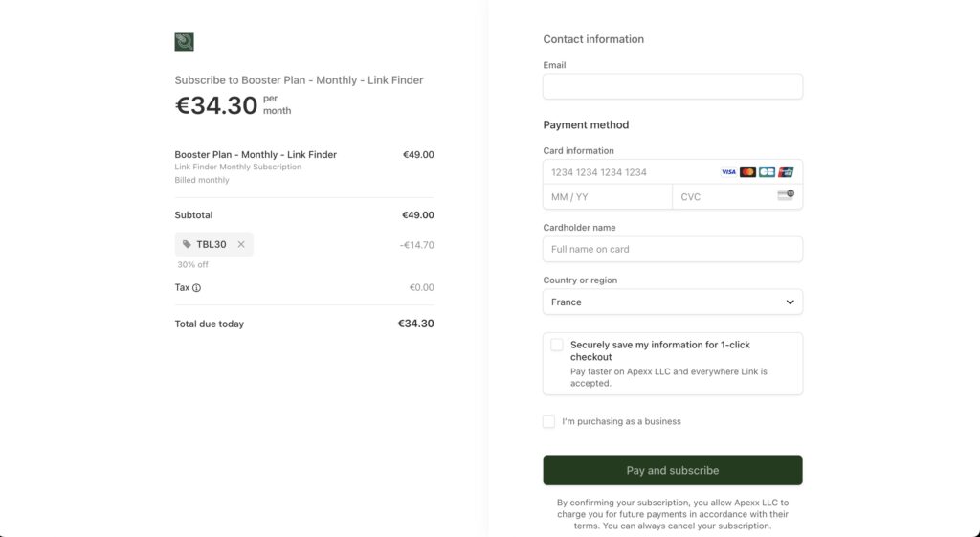Click the UnionPay card icon
The height and width of the screenshot is (537, 980).
(x=786, y=172)
